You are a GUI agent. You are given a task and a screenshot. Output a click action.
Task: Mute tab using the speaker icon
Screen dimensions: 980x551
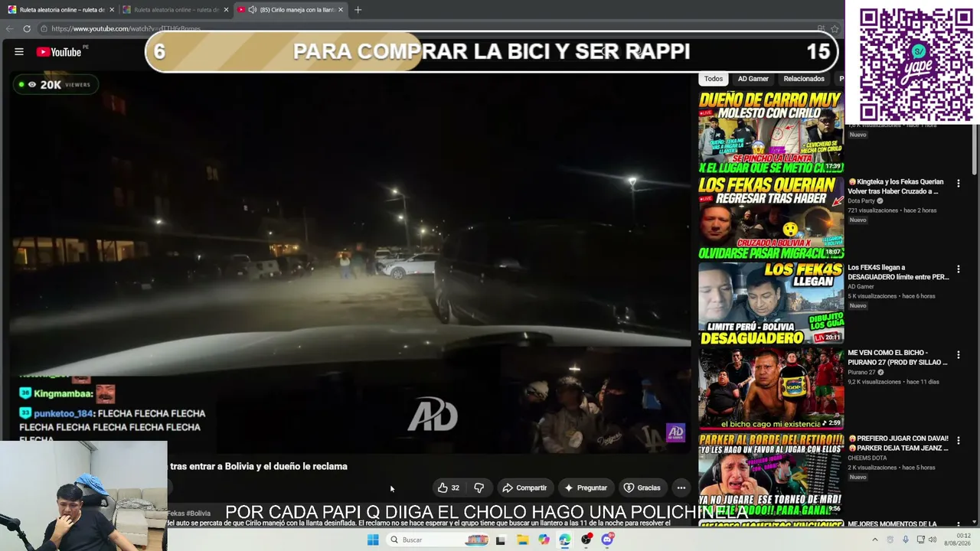[x=253, y=10]
